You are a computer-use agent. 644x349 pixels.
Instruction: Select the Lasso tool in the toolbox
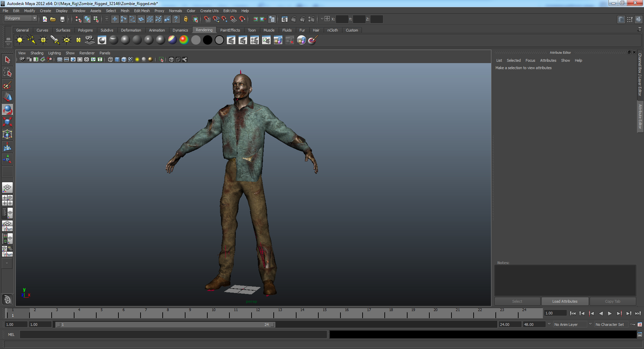tap(7, 72)
